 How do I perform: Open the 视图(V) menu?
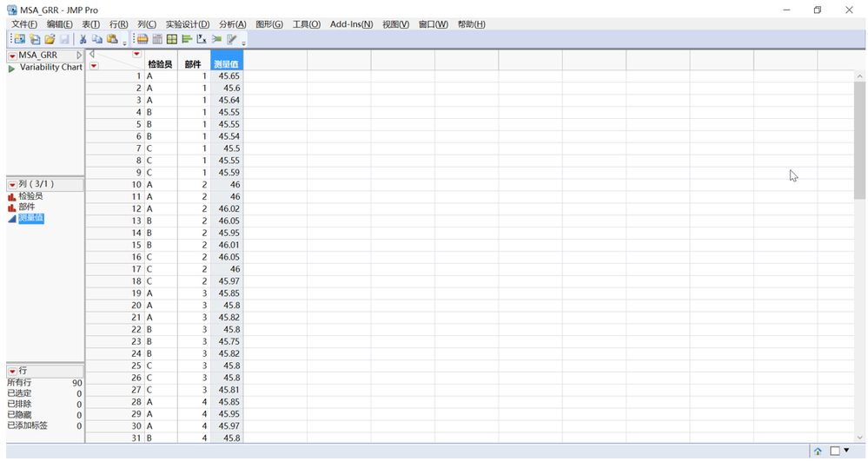395,24
